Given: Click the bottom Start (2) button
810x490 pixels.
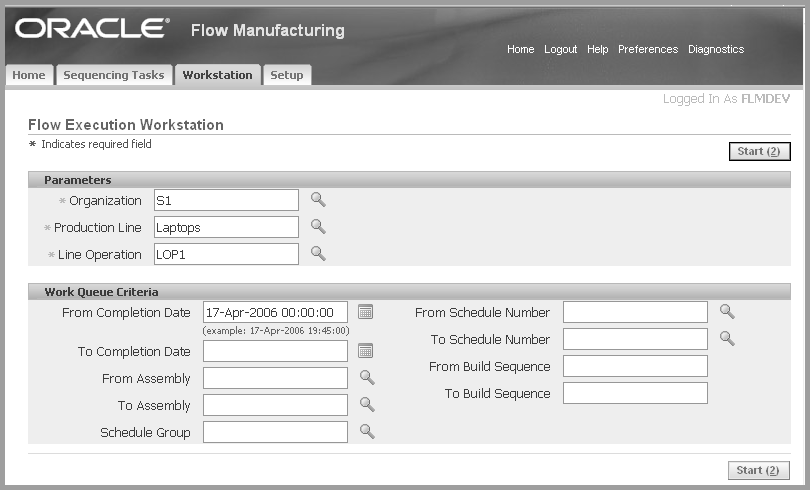Looking at the screenshot, I should click(x=758, y=470).
